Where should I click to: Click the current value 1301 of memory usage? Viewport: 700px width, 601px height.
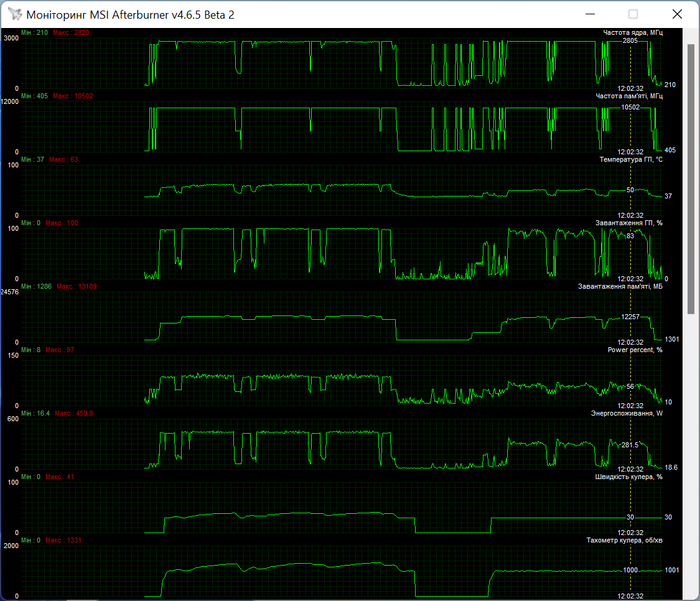coord(672,339)
